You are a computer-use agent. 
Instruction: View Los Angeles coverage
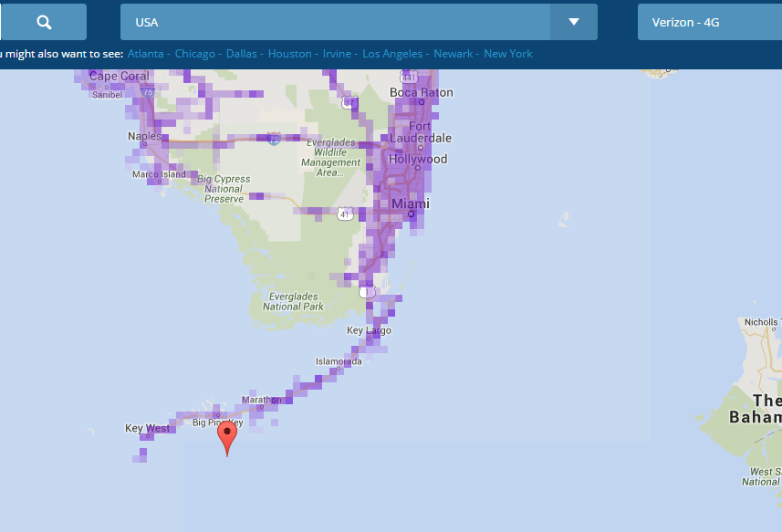pos(391,54)
